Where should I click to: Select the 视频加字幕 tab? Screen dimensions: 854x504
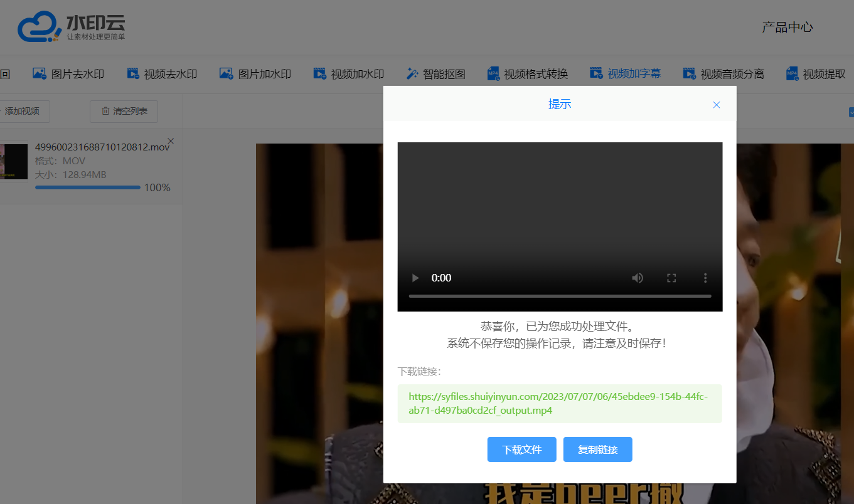coord(626,73)
